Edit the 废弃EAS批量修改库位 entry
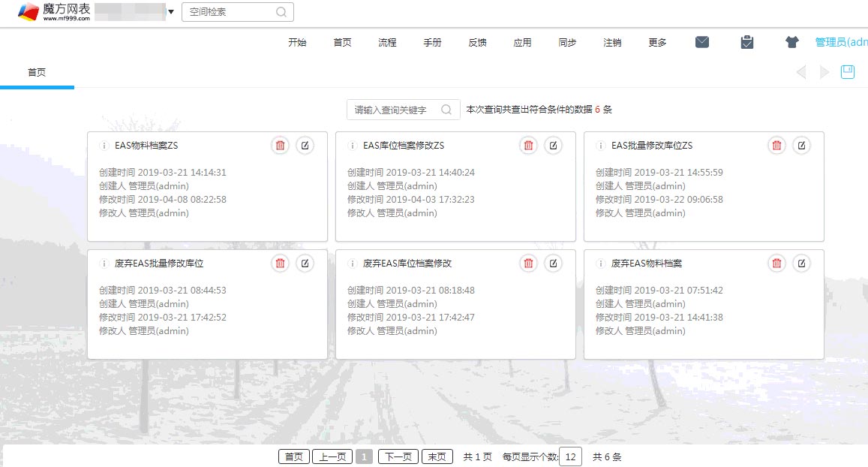 [305, 264]
